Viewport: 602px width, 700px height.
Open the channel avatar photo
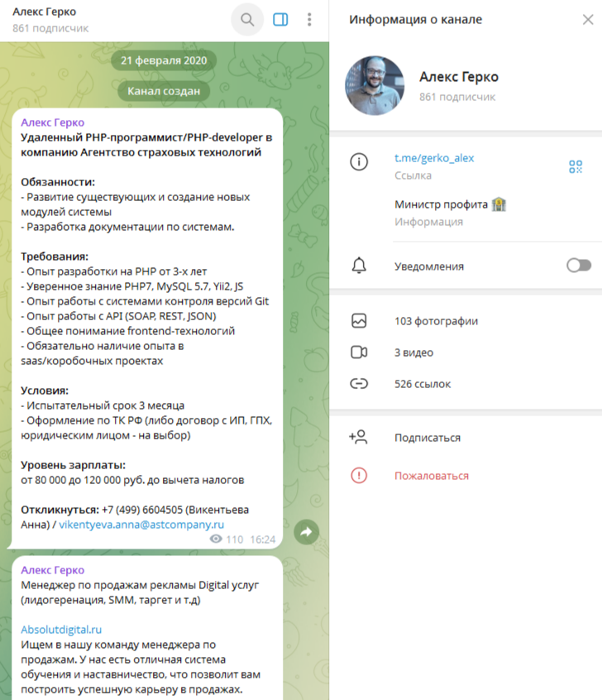375,85
